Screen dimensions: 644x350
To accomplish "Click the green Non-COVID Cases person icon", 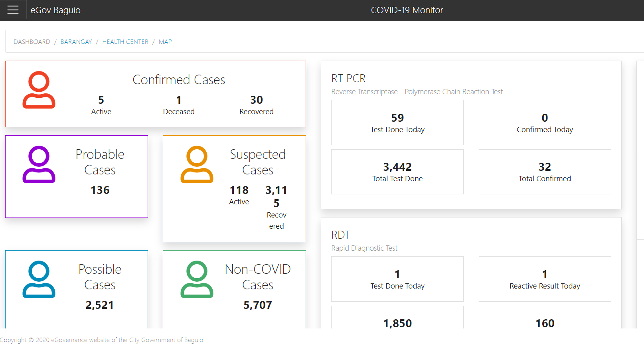I will pos(197,279).
